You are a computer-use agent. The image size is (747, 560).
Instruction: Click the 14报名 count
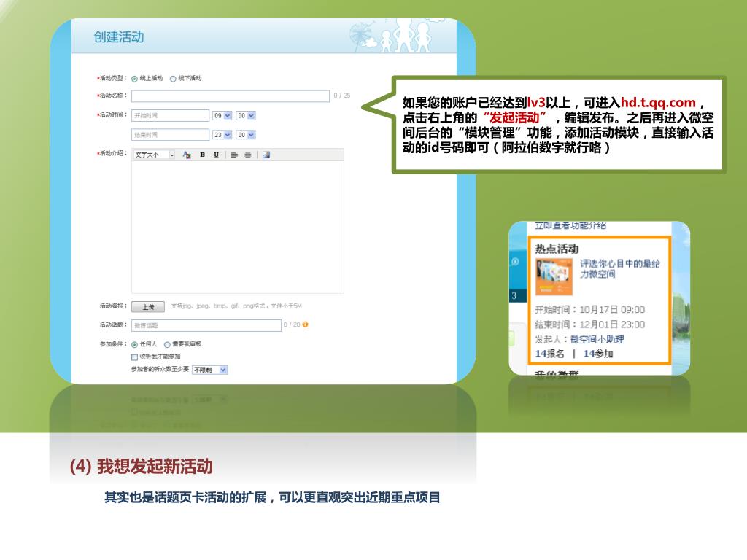click(550, 354)
